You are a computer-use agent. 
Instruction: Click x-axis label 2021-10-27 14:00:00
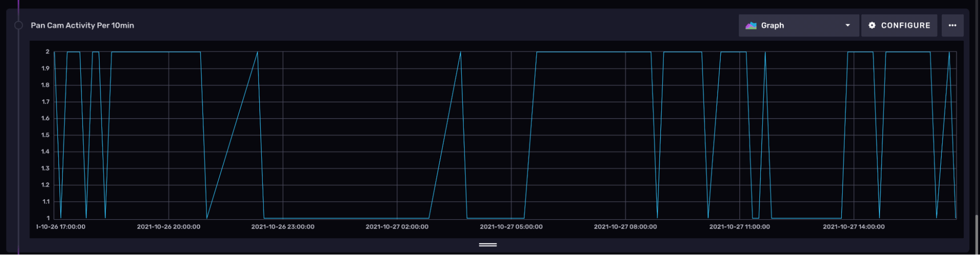[x=854, y=227]
